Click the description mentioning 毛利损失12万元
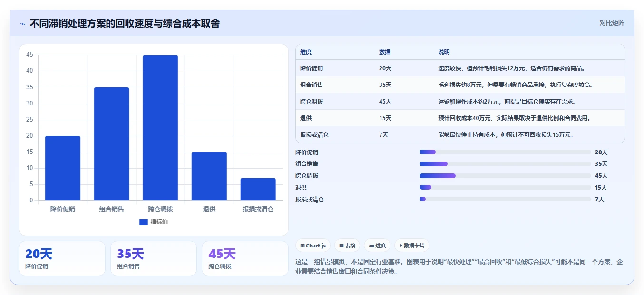Viewport: 644px width, 295px height. coord(511,68)
